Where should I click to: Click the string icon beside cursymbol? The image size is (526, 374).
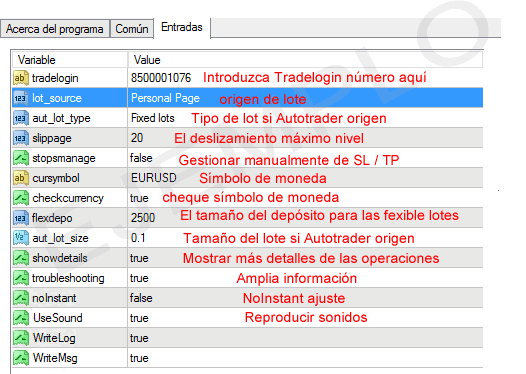click(x=21, y=178)
